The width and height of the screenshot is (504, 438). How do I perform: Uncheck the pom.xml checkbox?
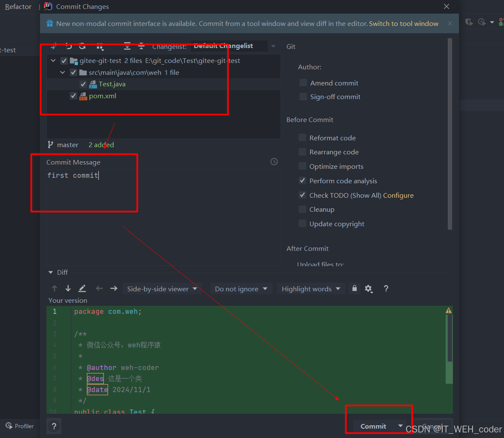pos(73,96)
